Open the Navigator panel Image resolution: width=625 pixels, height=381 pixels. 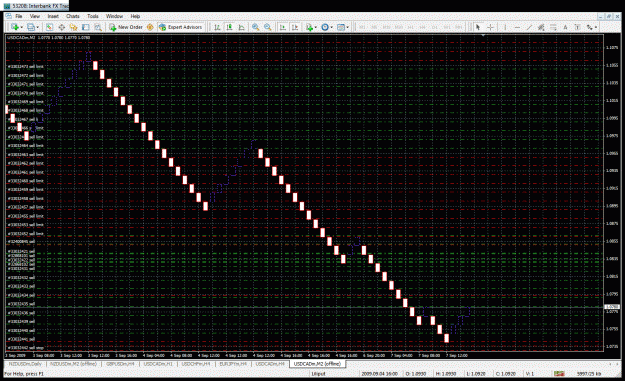(73, 27)
